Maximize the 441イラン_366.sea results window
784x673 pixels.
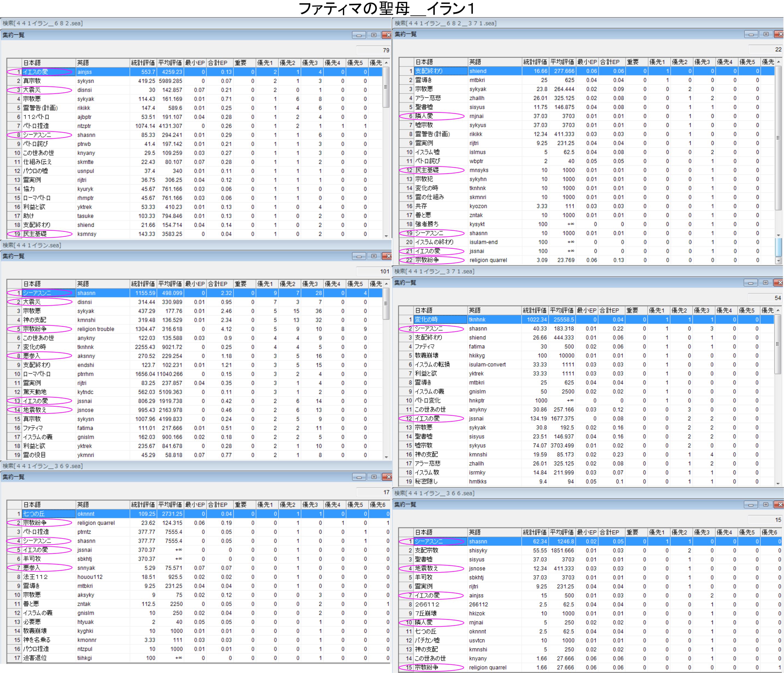[x=765, y=505]
